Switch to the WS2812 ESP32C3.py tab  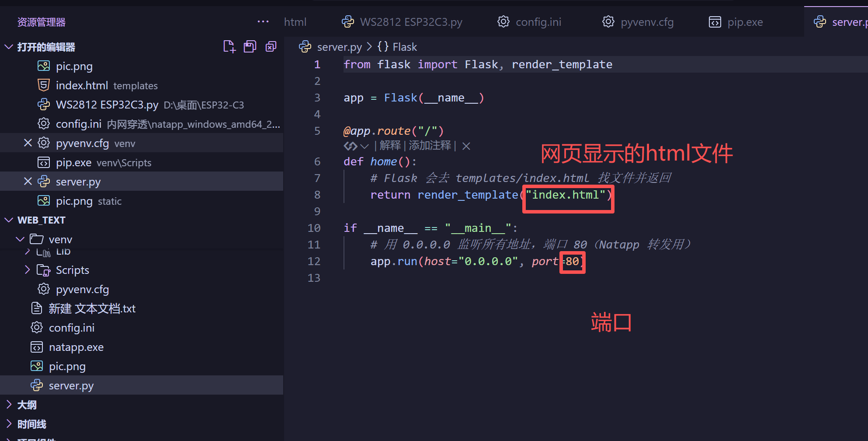[402, 22]
